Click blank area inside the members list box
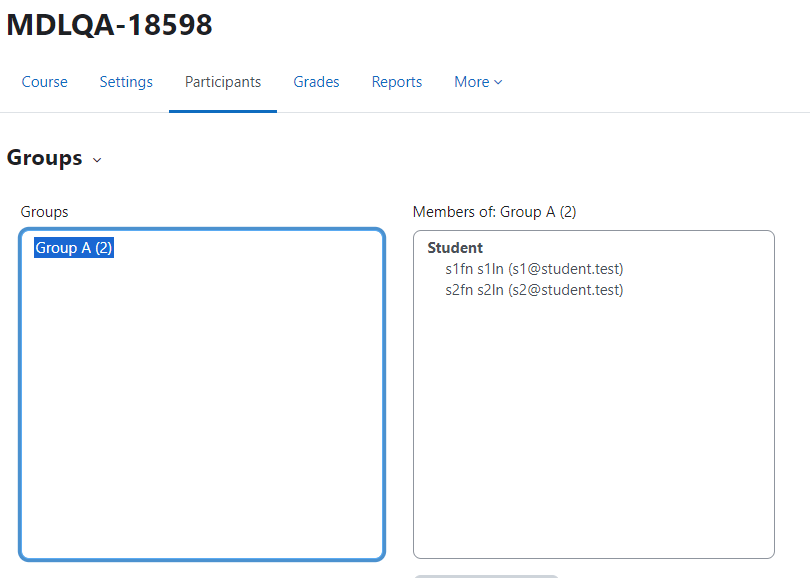The width and height of the screenshot is (810, 578). (x=594, y=424)
